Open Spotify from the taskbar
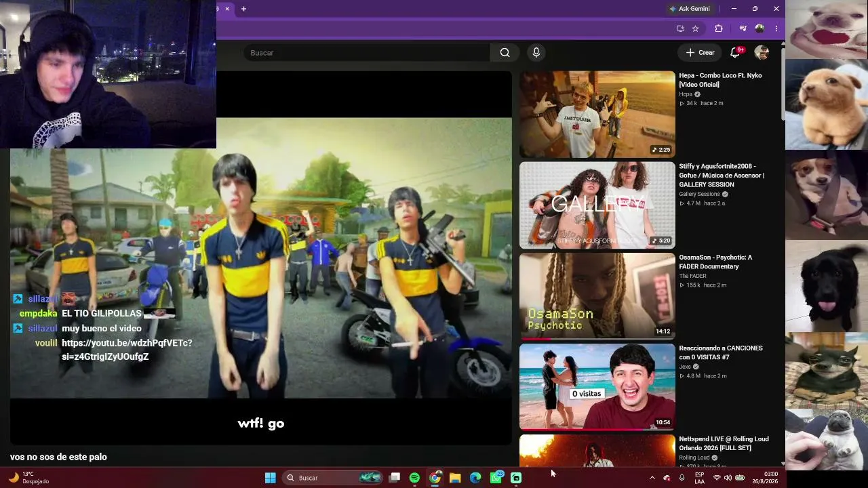This screenshot has height=488, width=868. tap(414, 478)
